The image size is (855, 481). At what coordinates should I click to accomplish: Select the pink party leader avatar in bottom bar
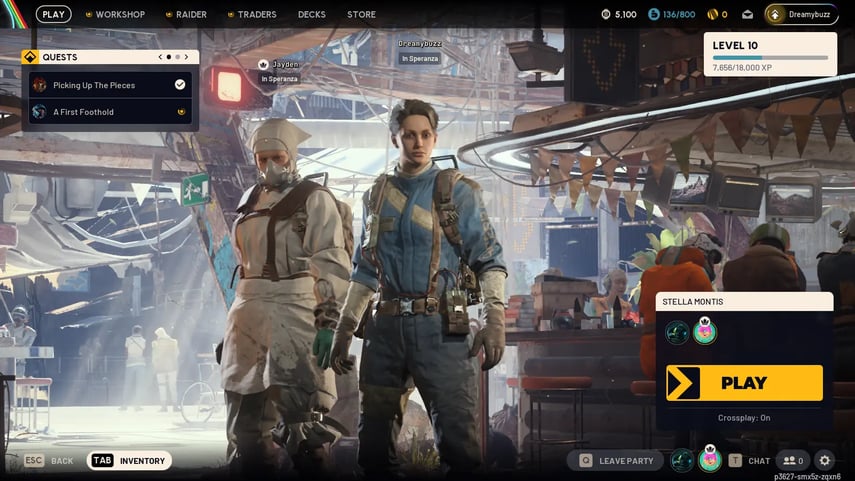point(710,460)
